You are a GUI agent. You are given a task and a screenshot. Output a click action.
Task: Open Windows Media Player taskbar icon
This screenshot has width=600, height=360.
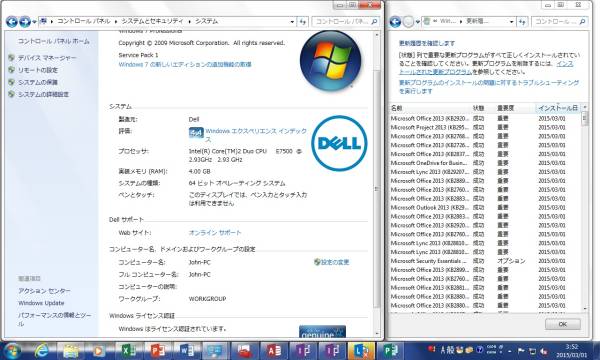click(99, 350)
